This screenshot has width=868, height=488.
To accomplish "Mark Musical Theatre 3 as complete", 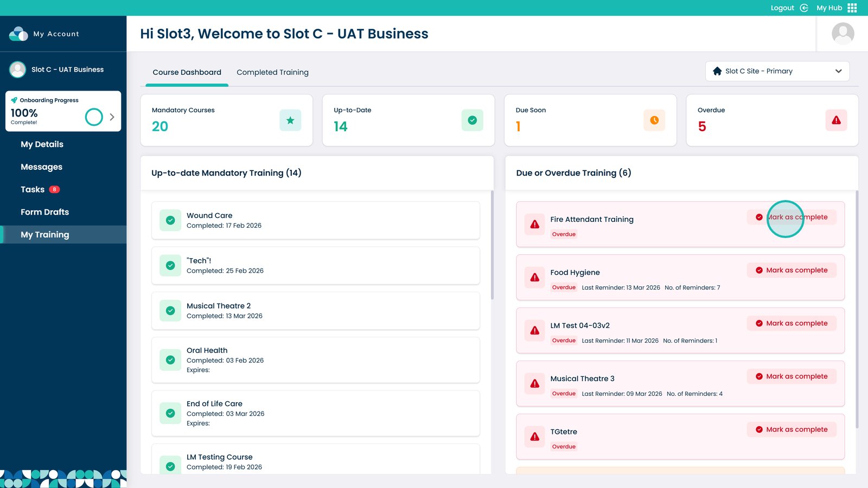I will coord(792,376).
